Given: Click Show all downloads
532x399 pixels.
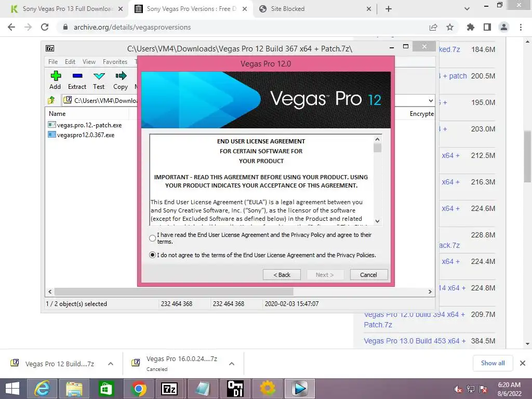Looking at the screenshot, I should 493,363.
